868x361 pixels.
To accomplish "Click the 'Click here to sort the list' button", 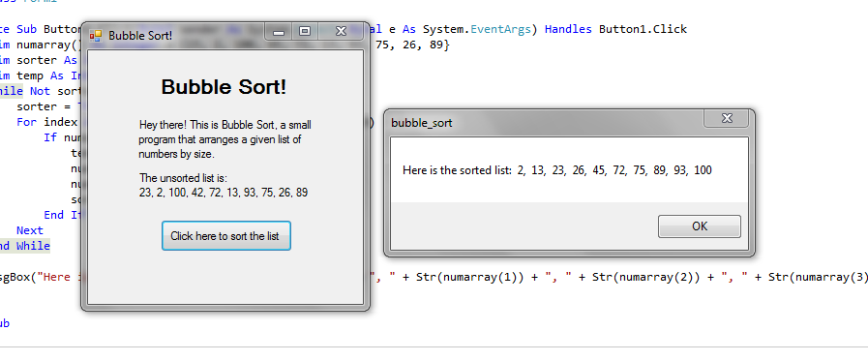I will click(225, 236).
